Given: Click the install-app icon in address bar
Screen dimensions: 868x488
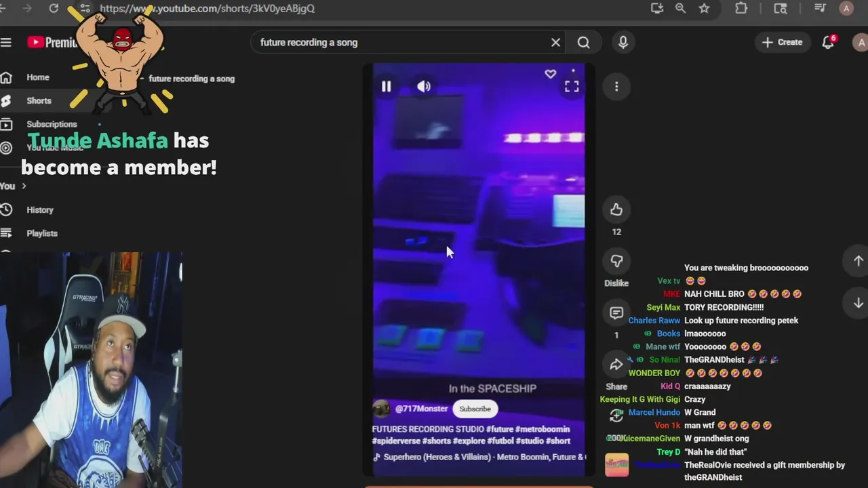Looking at the screenshot, I should point(656,8).
